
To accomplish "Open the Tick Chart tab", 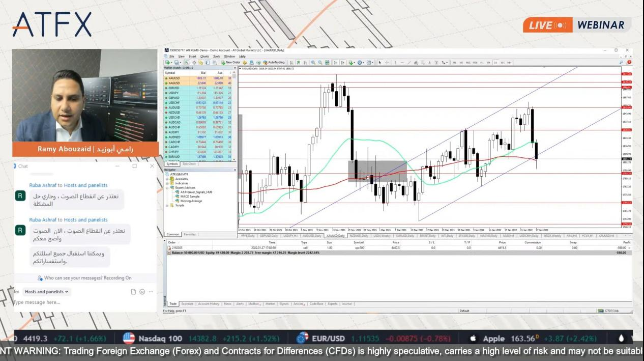I will pyautogui.click(x=189, y=164).
